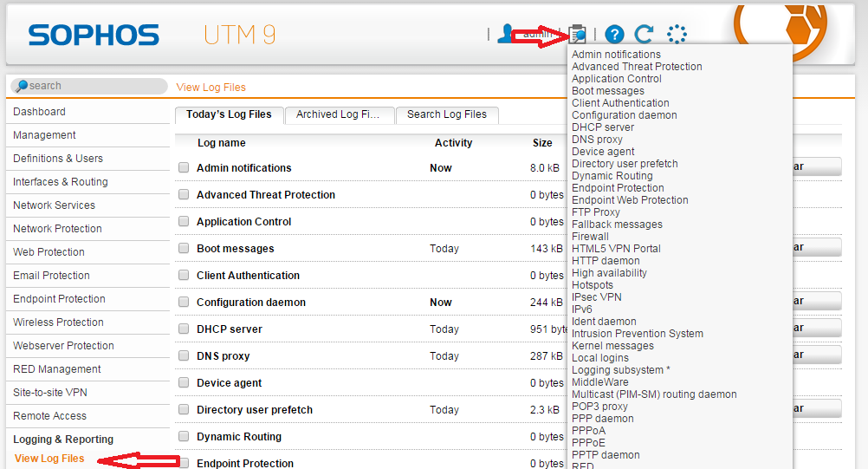Click the 244 kB size value
The image size is (868, 469).
(x=547, y=303)
